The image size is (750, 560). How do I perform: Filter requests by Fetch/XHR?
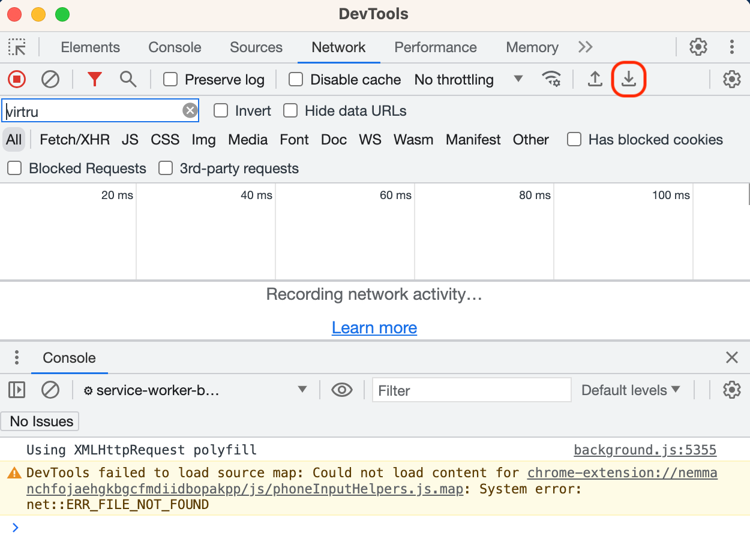[74, 140]
